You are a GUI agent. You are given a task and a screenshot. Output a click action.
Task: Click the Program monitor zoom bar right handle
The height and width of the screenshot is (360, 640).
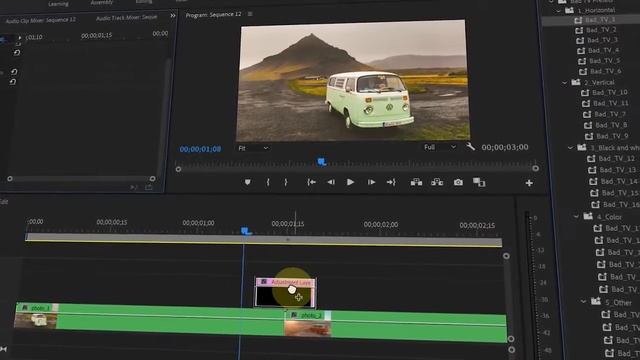coord(535,168)
